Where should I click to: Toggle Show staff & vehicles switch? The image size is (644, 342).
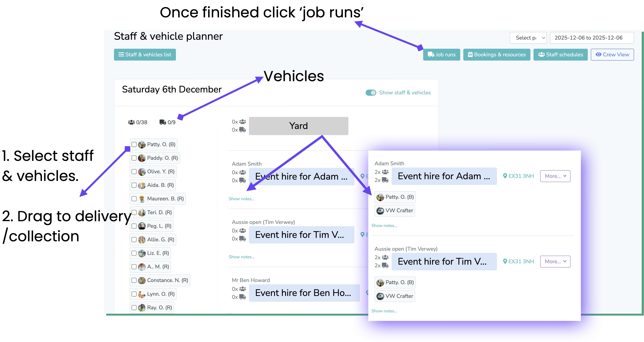371,93
